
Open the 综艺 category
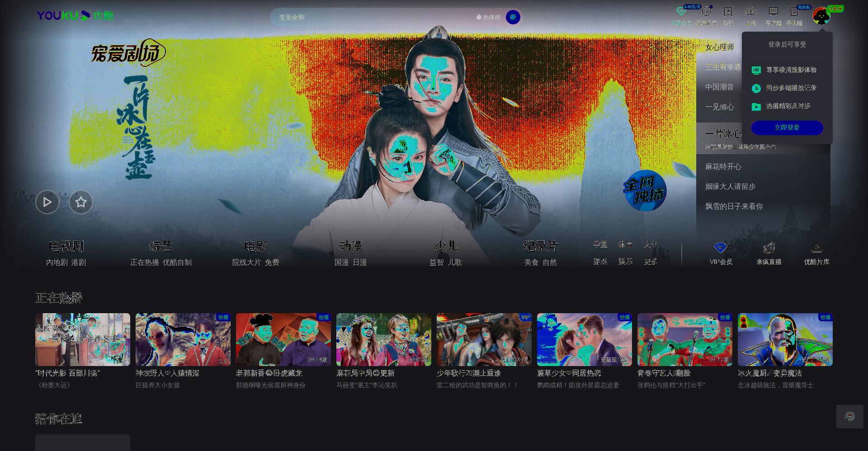tap(161, 246)
